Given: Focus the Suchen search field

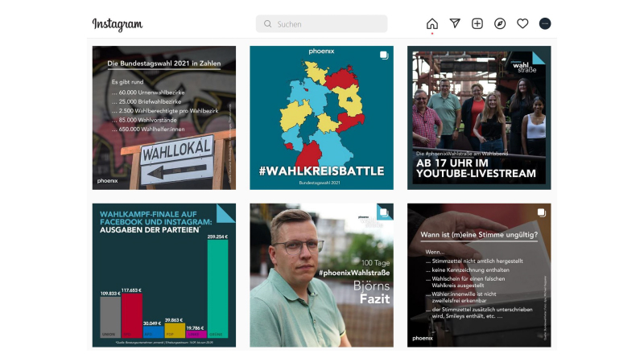Looking at the screenshot, I should pyautogui.click(x=321, y=24).
